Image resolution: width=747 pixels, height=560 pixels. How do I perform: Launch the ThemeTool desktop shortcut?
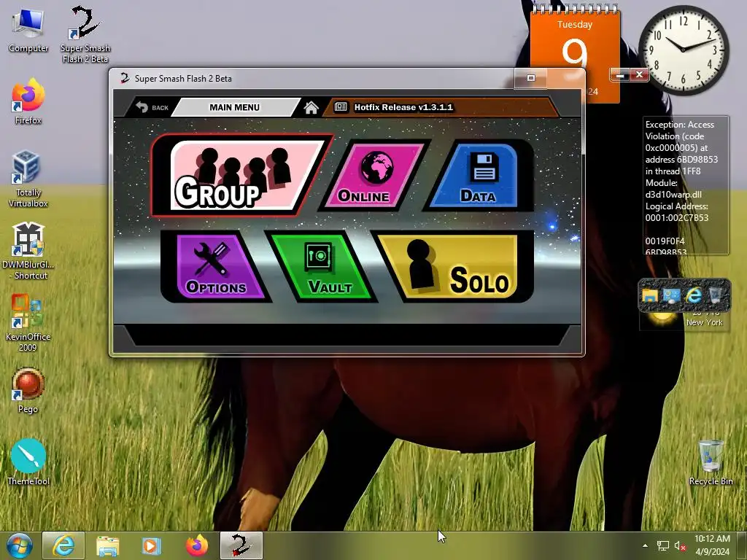[28, 462]
